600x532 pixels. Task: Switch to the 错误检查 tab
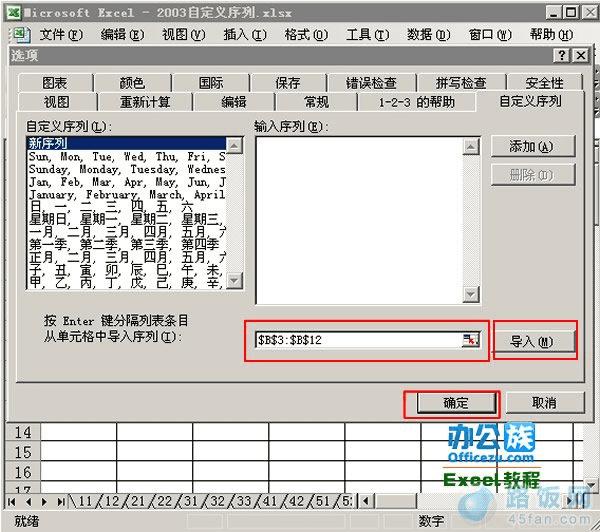(x=371, y=83)
